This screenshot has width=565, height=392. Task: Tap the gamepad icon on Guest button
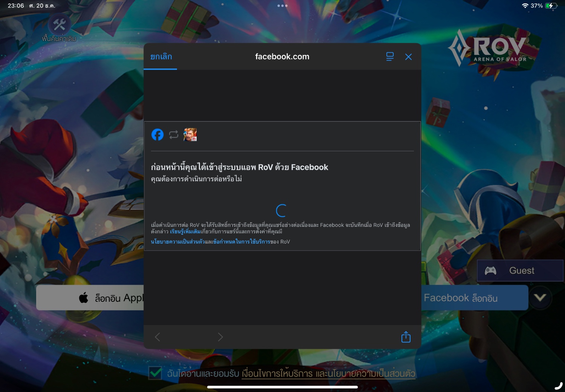490,270
